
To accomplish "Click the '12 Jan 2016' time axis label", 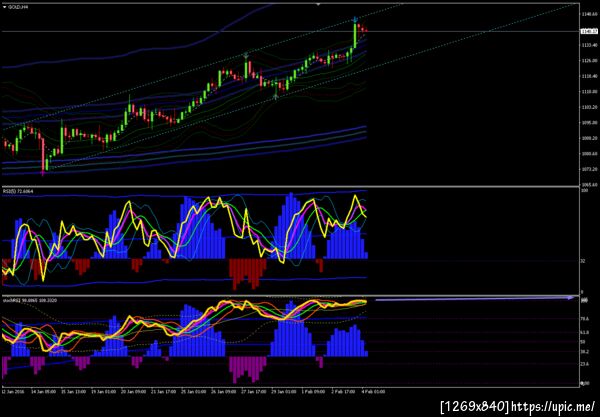I will (13, 392).
